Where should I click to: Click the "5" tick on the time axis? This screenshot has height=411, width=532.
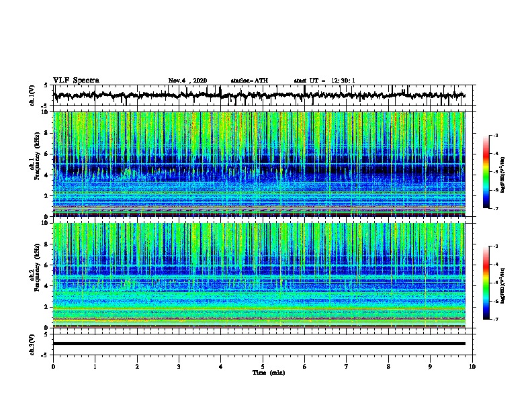tap(263, 367)
